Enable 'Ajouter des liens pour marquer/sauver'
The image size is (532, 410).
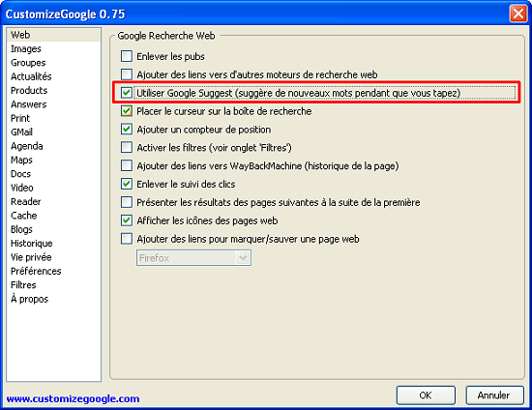tap(127, 239)
